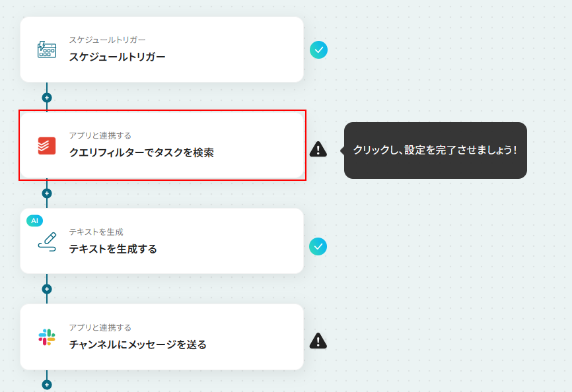The height and width of the screenshot is (392, 572).
Task: Open the スケジュールトリガー step card
Action: (x=162, y=49)
